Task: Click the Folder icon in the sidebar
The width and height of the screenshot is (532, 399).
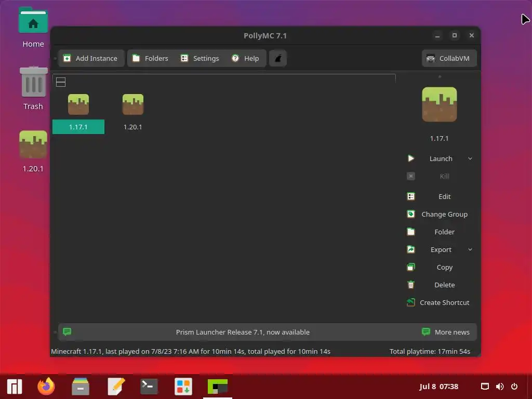Action: pos(411,232)
